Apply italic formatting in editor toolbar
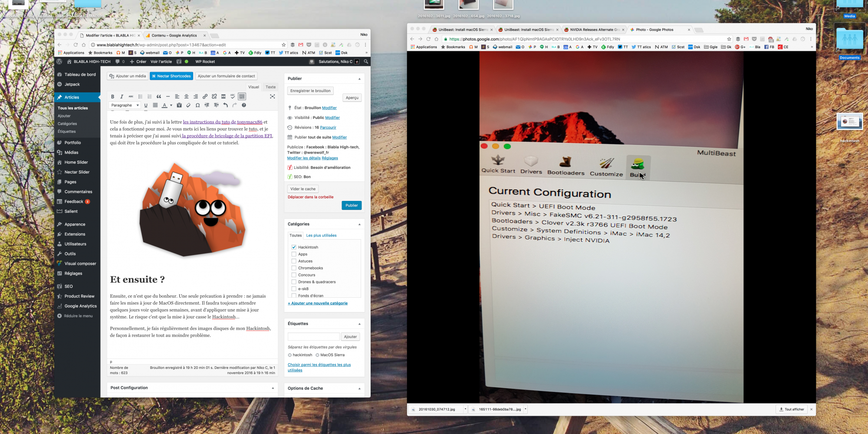Image resolution: width=868 pixels, height=434 pixels. pyautogui.click(x=122, y=96)
